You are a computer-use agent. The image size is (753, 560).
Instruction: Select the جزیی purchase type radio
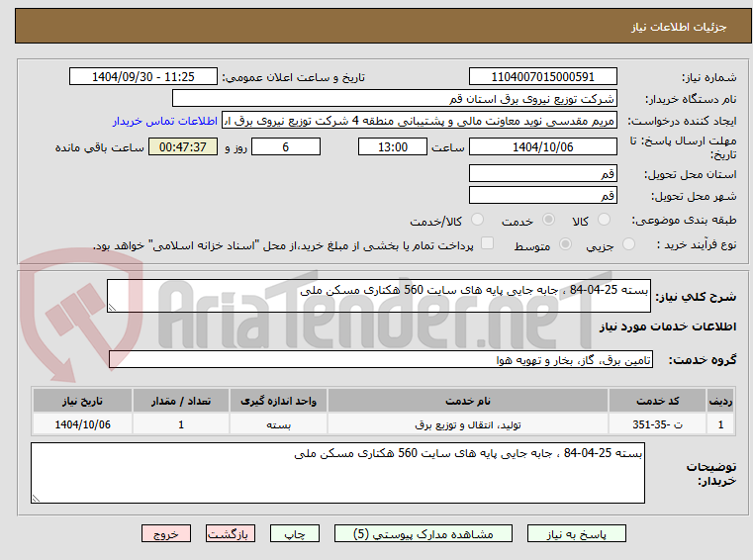tap(628, 244)
